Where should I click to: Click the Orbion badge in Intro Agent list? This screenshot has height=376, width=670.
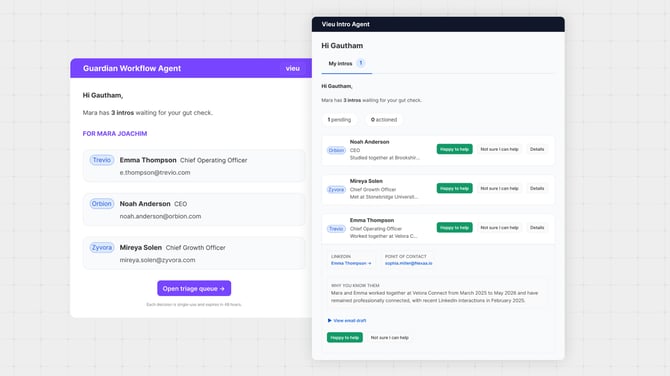coord(336,150)
